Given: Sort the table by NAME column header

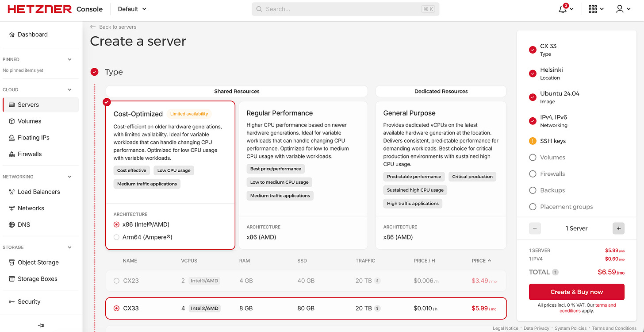Looking at the screenshot, I should point(130,261).
